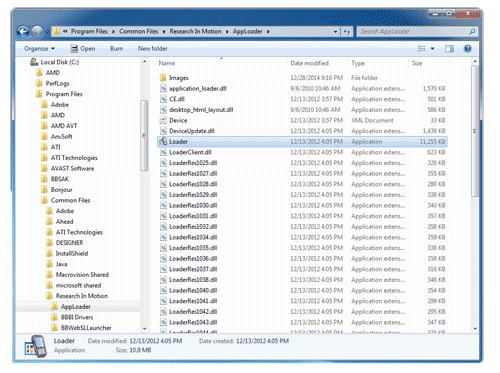Click the LoaderRes1036.dll file name

pyautogui.click(x=193, y=258)
